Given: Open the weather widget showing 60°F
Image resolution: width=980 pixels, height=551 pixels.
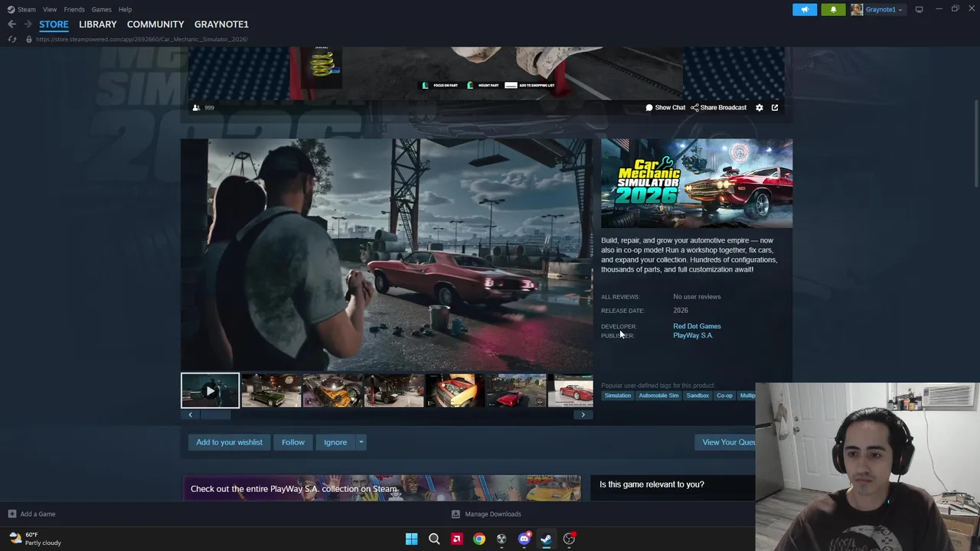Looking at the screenshot, I should point(34,539).
